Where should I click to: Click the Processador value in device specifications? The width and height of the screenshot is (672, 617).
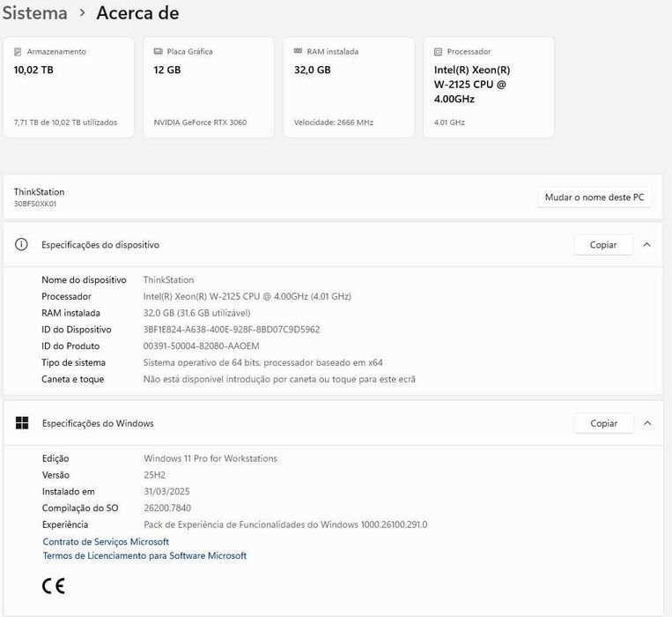pyautogui.click(x=247, y=296)
